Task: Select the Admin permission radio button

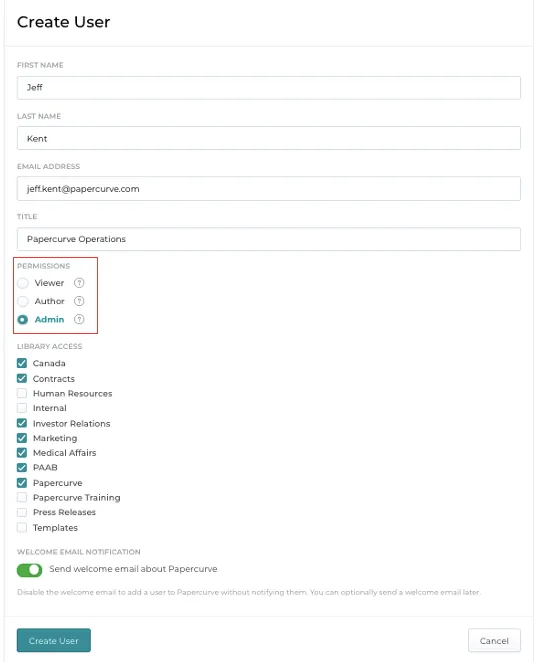Action: click(x=23, y=320)
